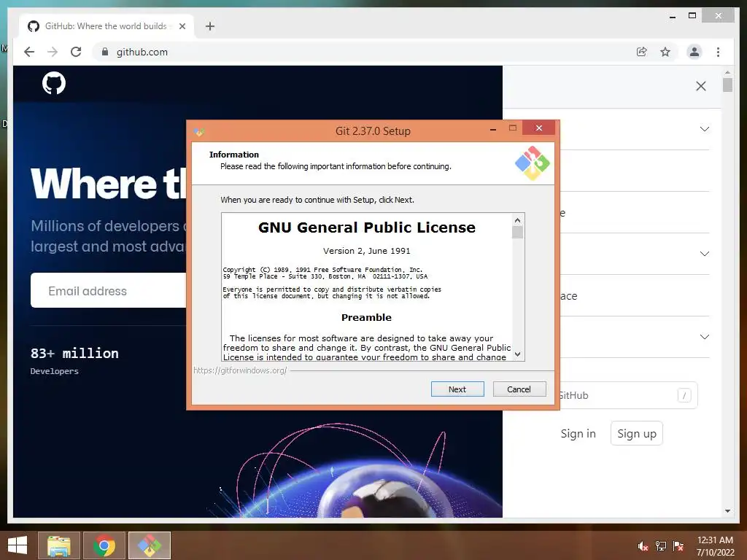Open Chrome three-dot menu

pyautogui.click(x=718, y=52)
